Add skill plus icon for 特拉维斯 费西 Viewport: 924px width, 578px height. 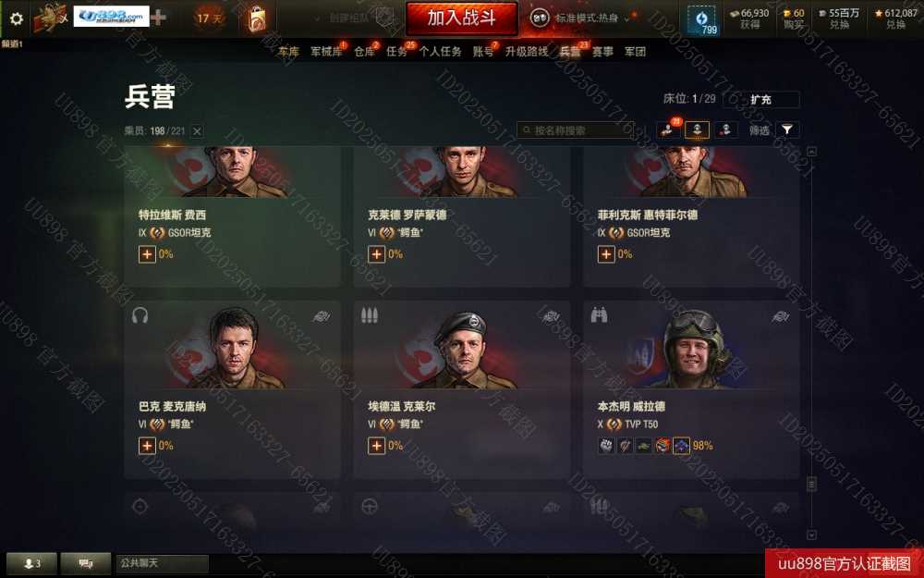click(147, 254)
